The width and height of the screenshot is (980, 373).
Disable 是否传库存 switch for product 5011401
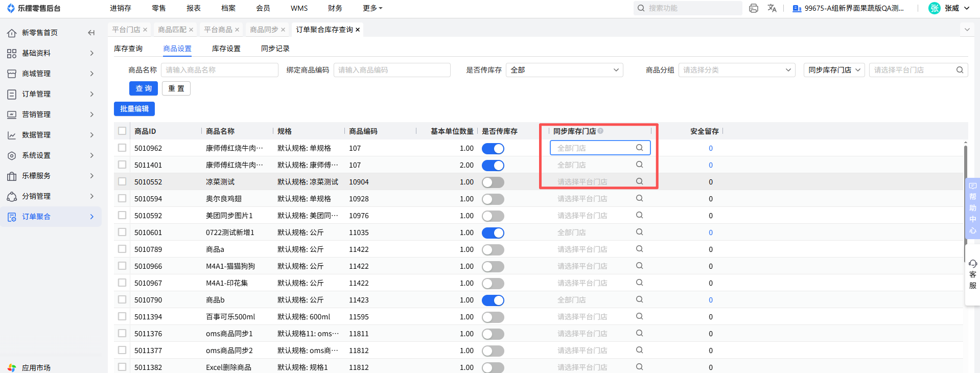[493, 165]
